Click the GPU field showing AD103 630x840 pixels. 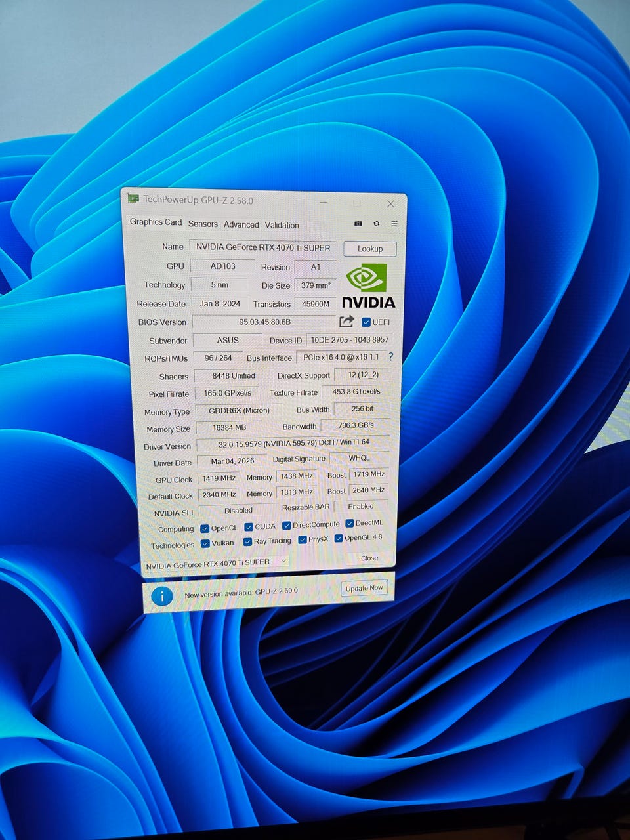click(222, 266)
